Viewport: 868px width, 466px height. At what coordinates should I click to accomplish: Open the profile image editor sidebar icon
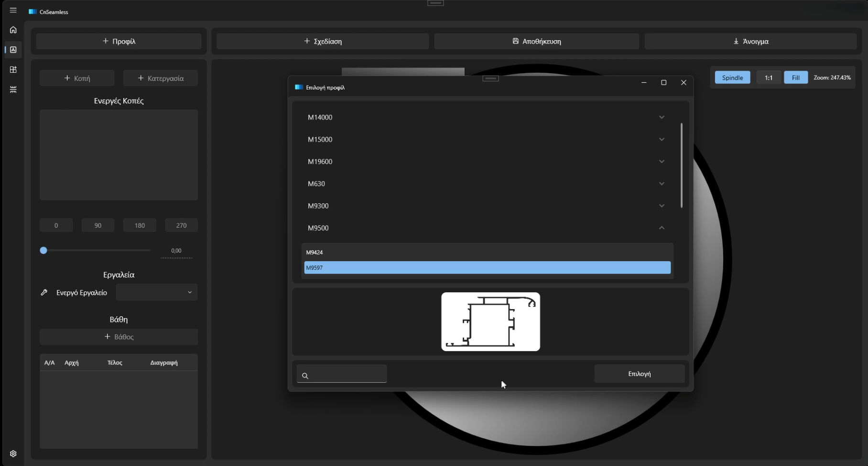click(x=13, y=50)
